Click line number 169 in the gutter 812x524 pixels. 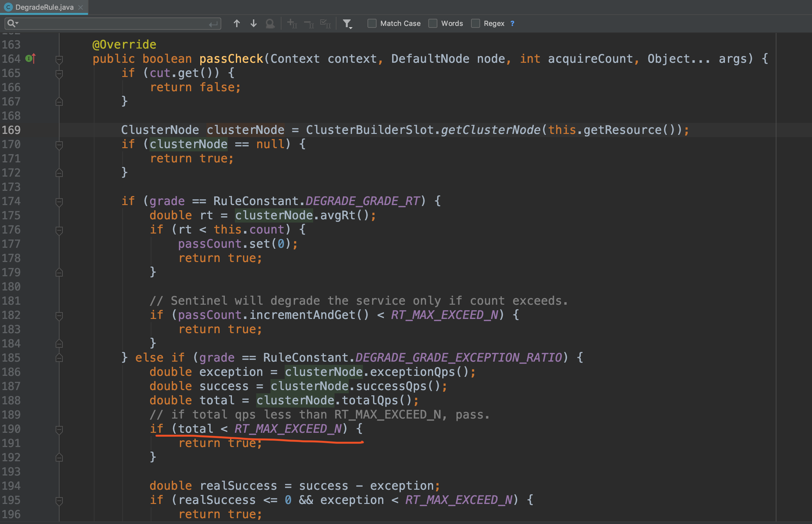[11, 130]
